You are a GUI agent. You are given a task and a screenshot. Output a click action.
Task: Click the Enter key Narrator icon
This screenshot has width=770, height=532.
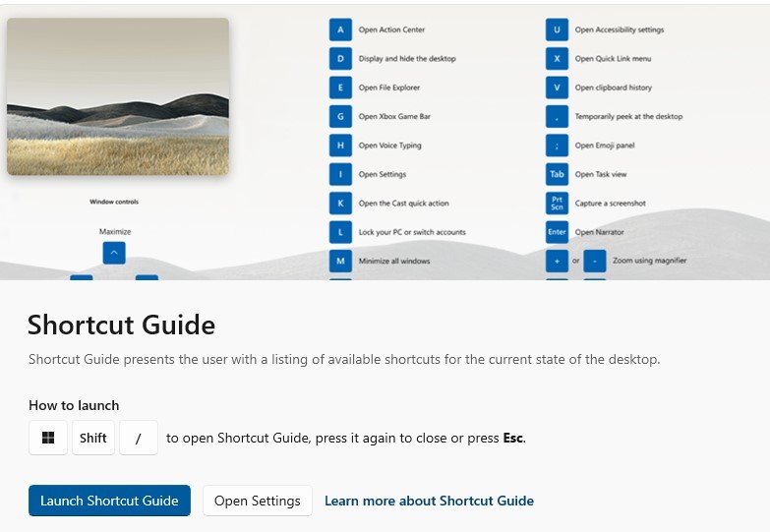557,232
